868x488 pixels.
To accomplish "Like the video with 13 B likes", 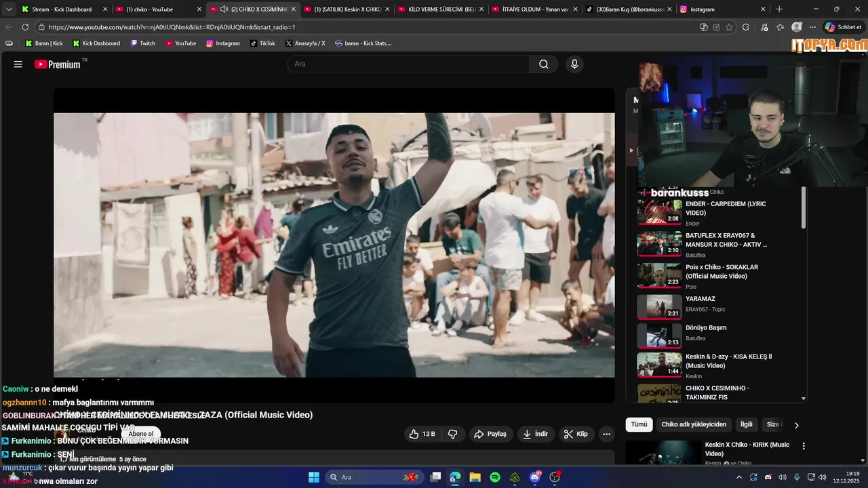I will [421, 434].
